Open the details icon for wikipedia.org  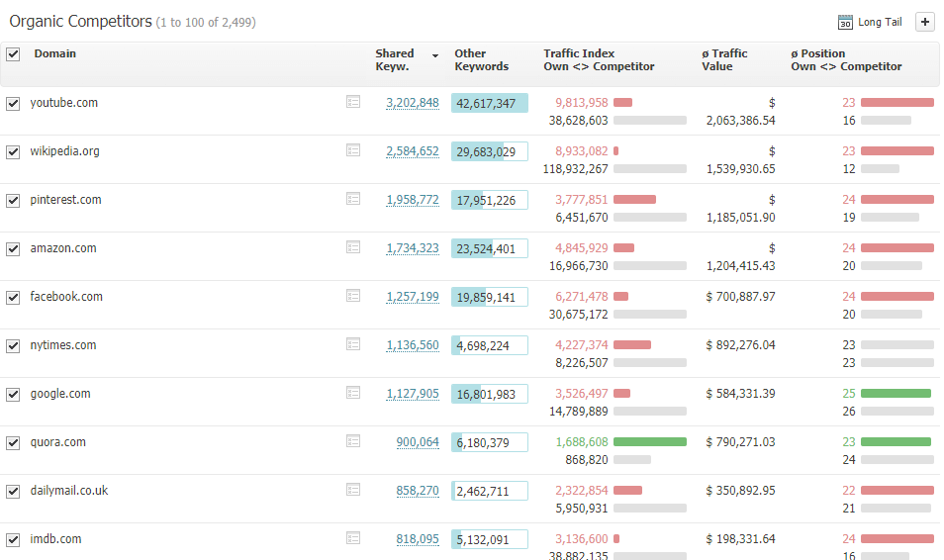pyautogui.click(x=353, y=150)
